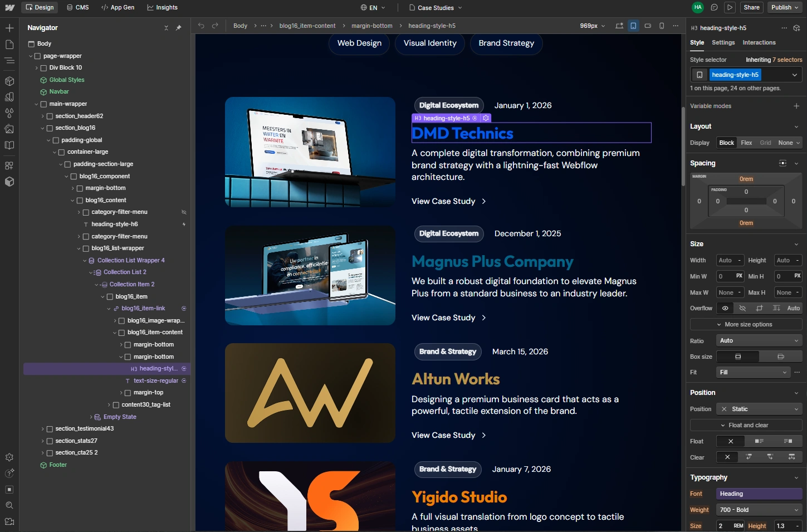Open the Settings tab in right panel
807x532 pixels.
point(723,42)
